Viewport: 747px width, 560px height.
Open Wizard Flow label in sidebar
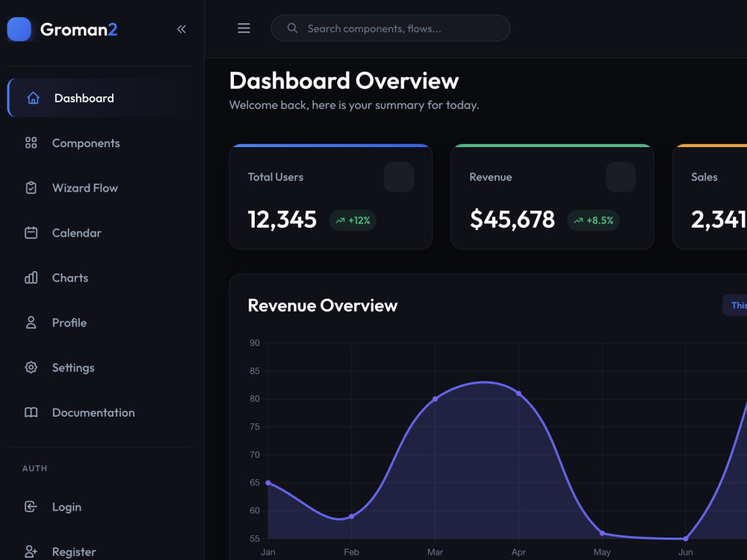click(85, 187)
